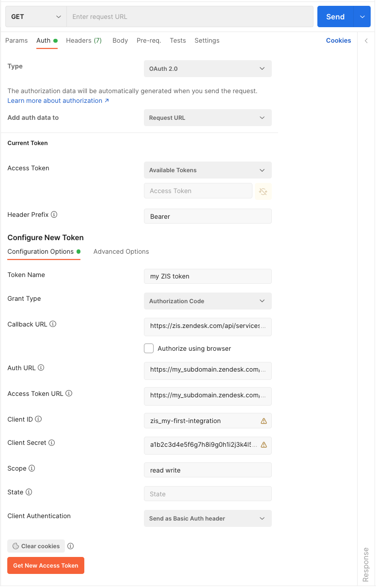
Task: Open the Cookies link
Action: coord(339,41)
